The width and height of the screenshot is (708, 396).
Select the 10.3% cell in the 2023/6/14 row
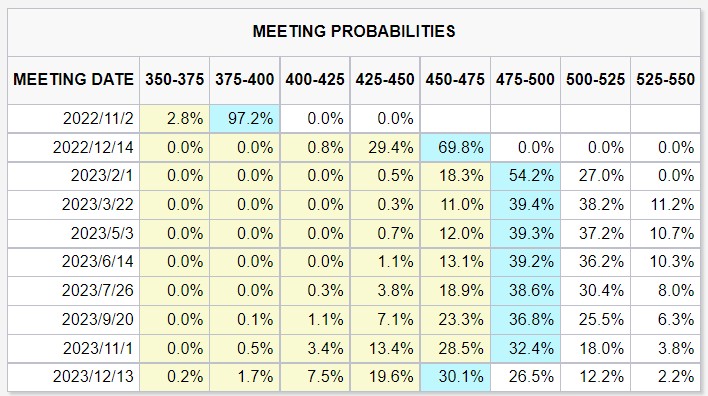tap(665, 261)
